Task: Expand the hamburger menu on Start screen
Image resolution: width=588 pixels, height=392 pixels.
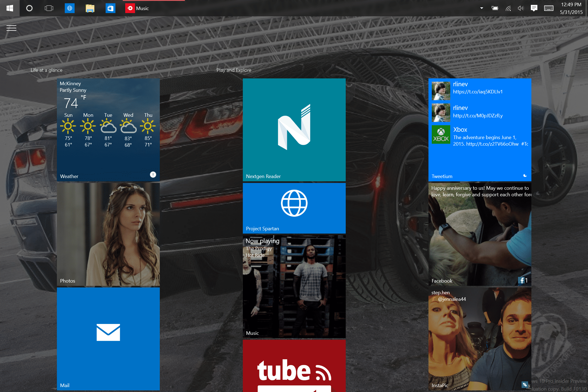Action: tap(11, 28)
